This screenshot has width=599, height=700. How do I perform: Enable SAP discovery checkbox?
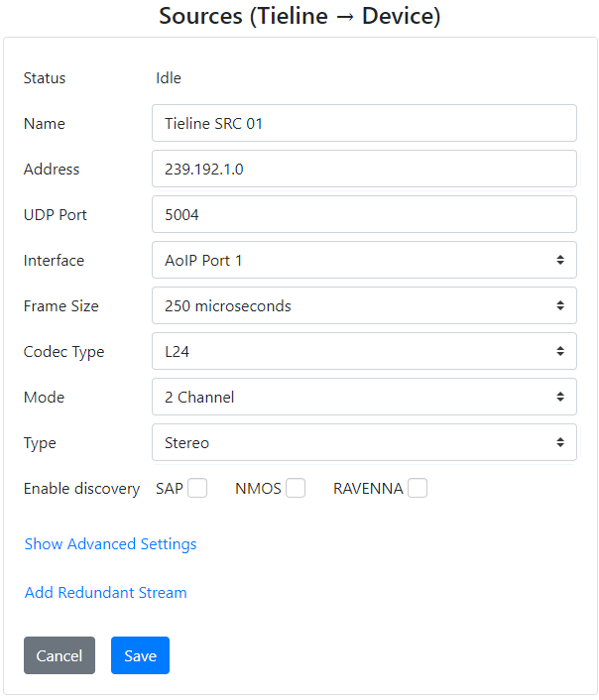coord(197,488)
